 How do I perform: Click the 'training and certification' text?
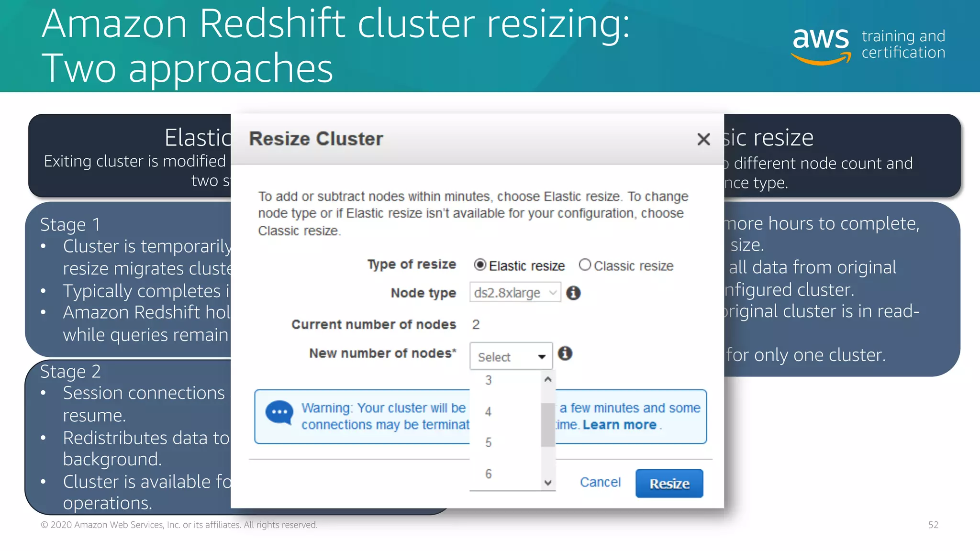(x=903, y=44)
